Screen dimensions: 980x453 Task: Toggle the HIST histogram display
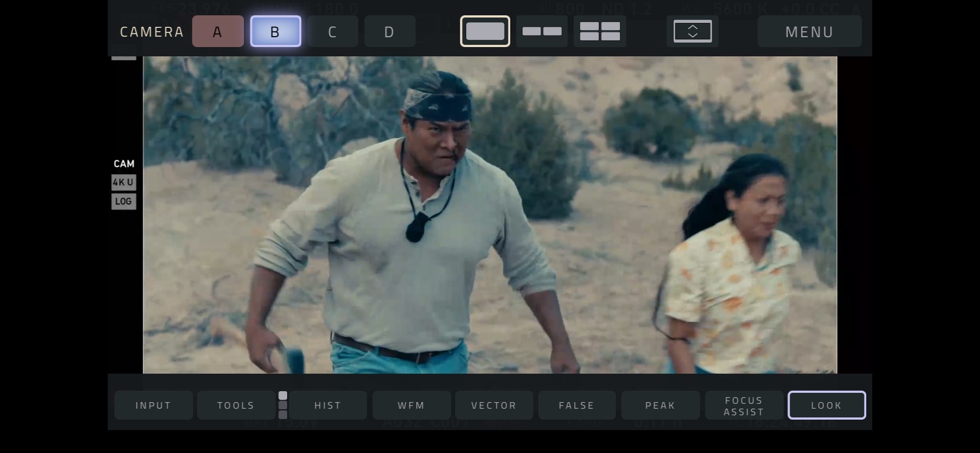coord(328,405)
